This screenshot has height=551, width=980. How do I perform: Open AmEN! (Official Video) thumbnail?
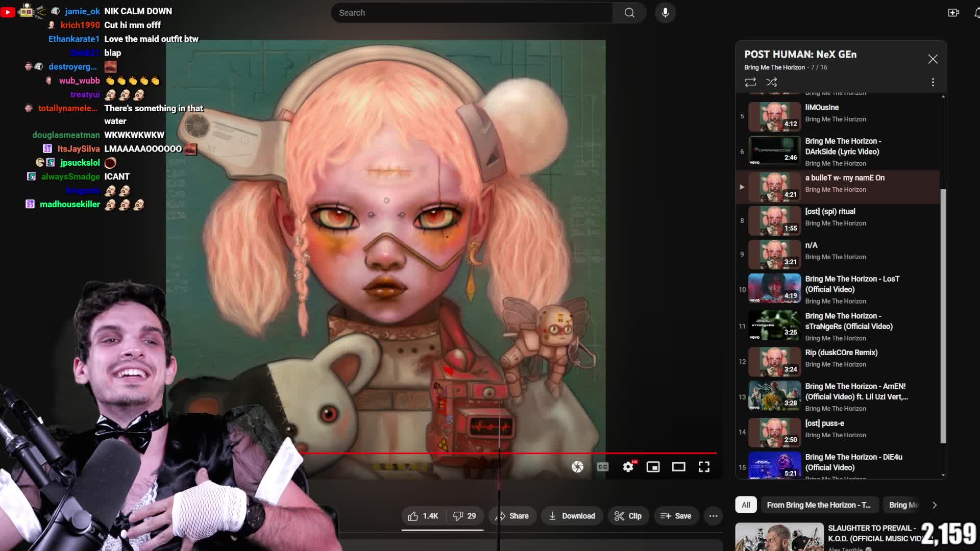pos(774,395)
